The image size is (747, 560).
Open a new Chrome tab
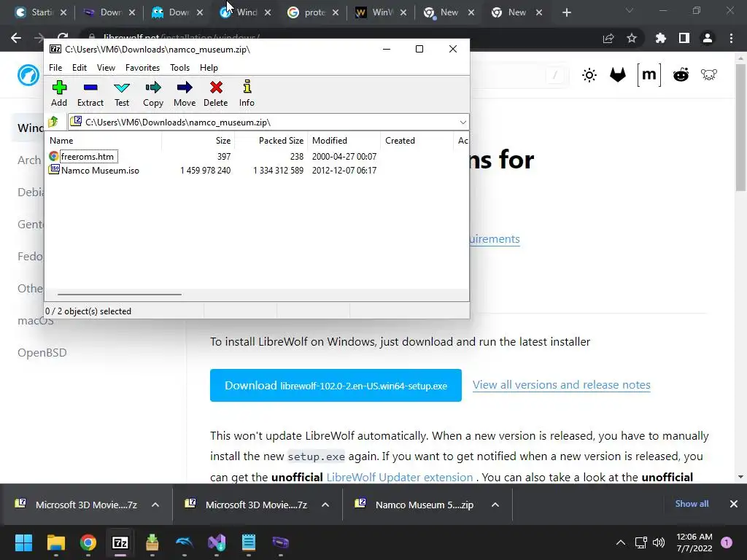tap(566, 12)
